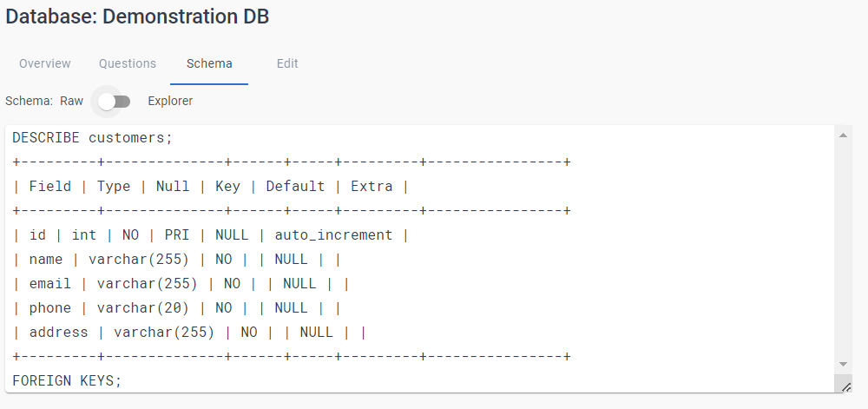Image resolution: width=868 pixels, height=409 pixels.
Task: Place cursor on the FOREIGN KEYS line
Action: (x=68, y=380)
